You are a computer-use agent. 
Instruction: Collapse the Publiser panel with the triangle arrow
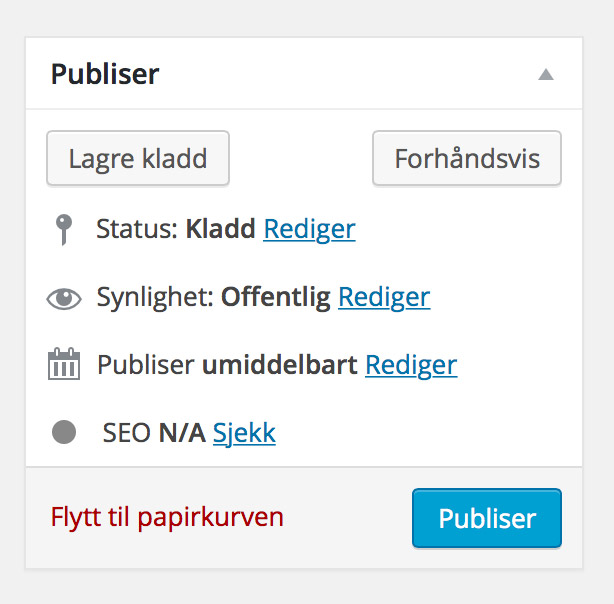tap(545, 74)
